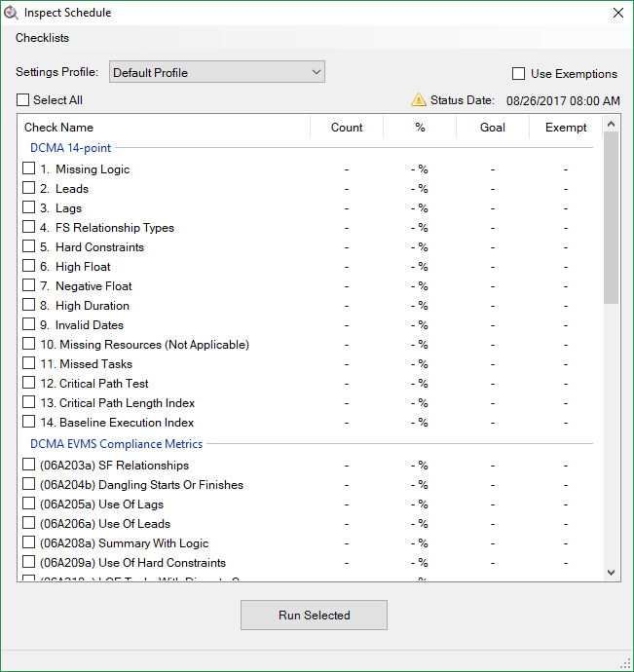The image size is (634, 672).
Task: Sort by the Count column header
Action: (347, 128)
